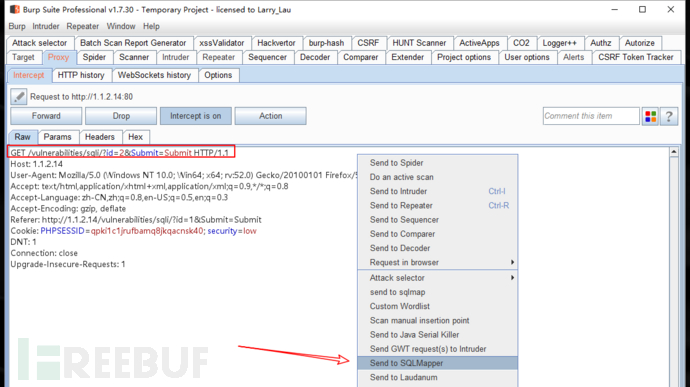Switch to the Params view tab
This screenshot has width=690, height=387.
pos(57,137)
